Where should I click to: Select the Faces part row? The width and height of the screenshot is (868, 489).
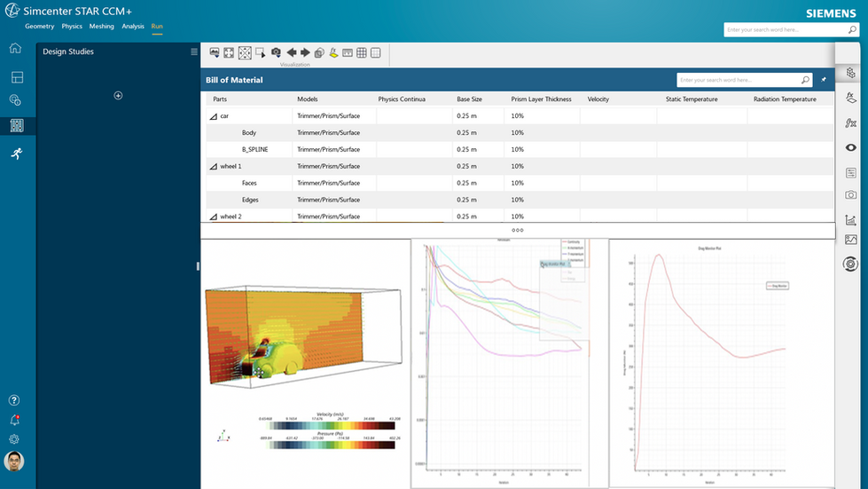[x=520, y=184]
